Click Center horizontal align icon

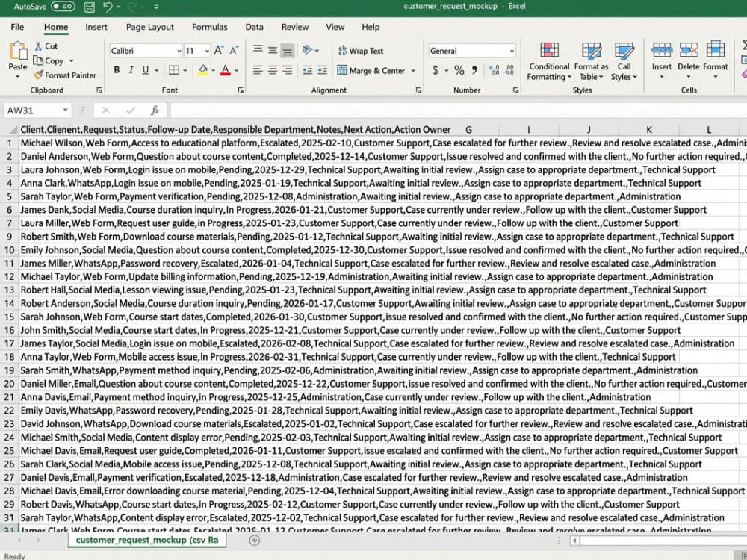[273, 70]
